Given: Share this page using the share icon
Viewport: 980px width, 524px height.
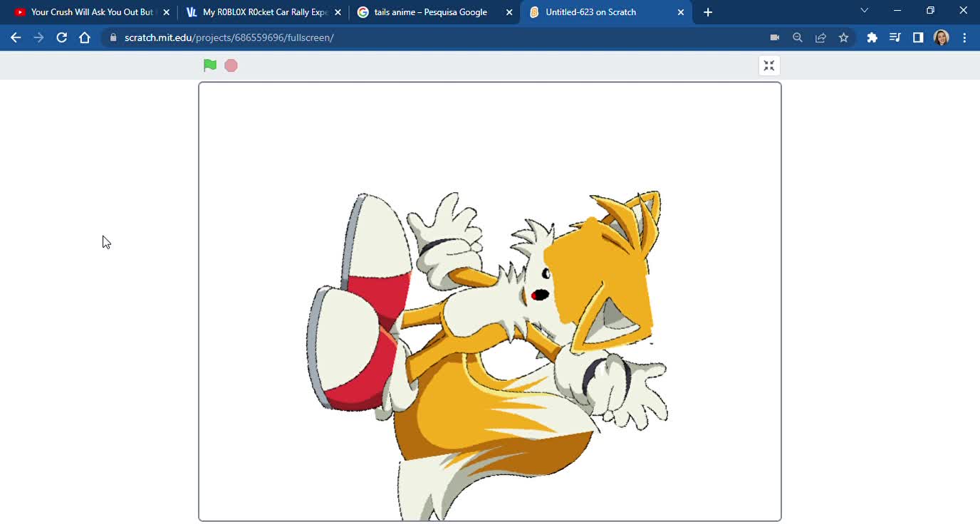Looking at the screenshot, I should pos(820,38).
